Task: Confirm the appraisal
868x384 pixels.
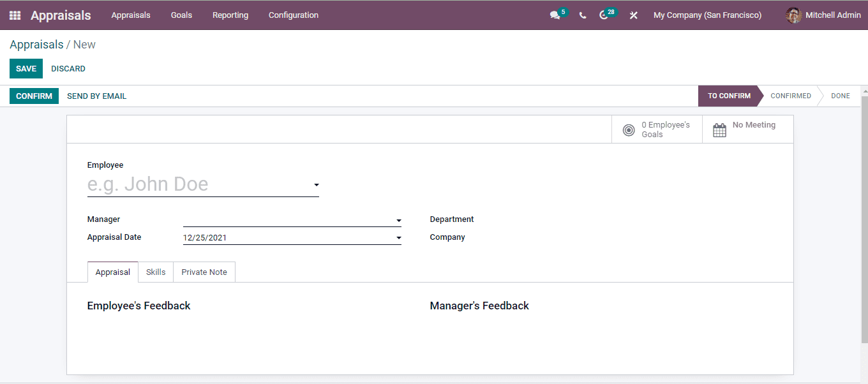Action: (34, 96)
